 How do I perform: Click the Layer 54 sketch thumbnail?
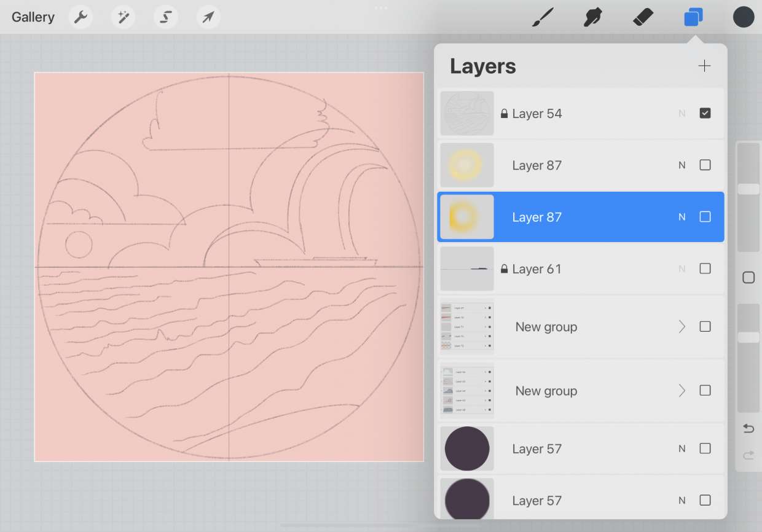[x=467, y=114]
